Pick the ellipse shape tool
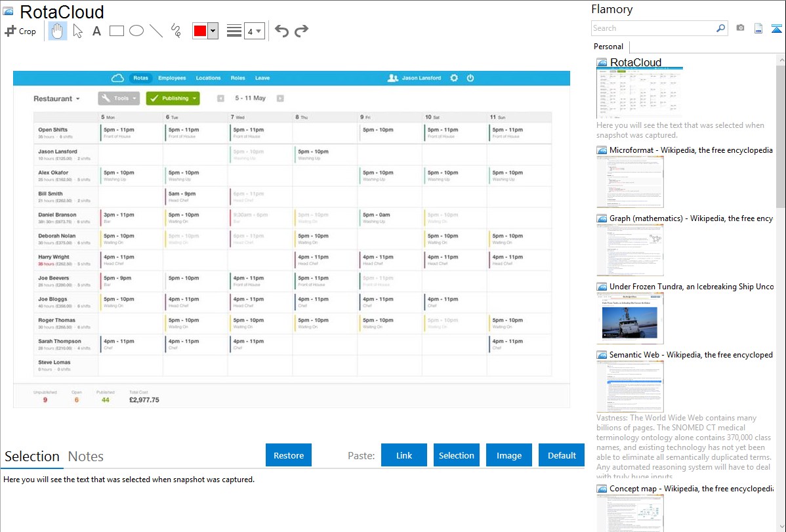 point(136,31)
